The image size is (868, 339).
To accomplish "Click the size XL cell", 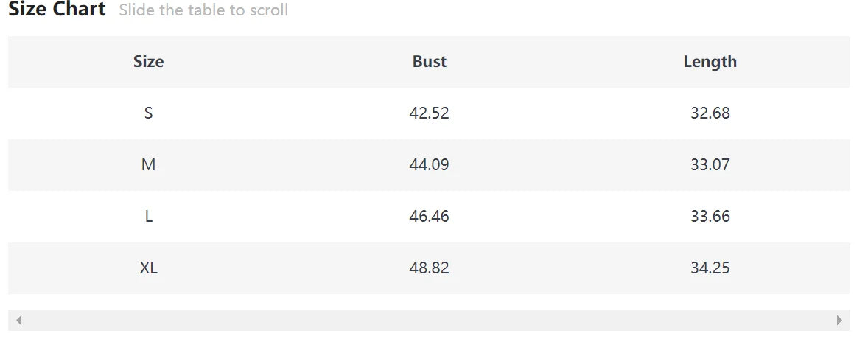I will pyautogui.click(x=148, y=268).
